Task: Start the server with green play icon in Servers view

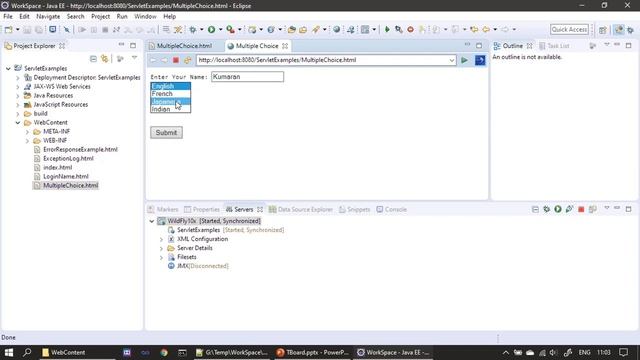Action: click(x=558, y=209)
